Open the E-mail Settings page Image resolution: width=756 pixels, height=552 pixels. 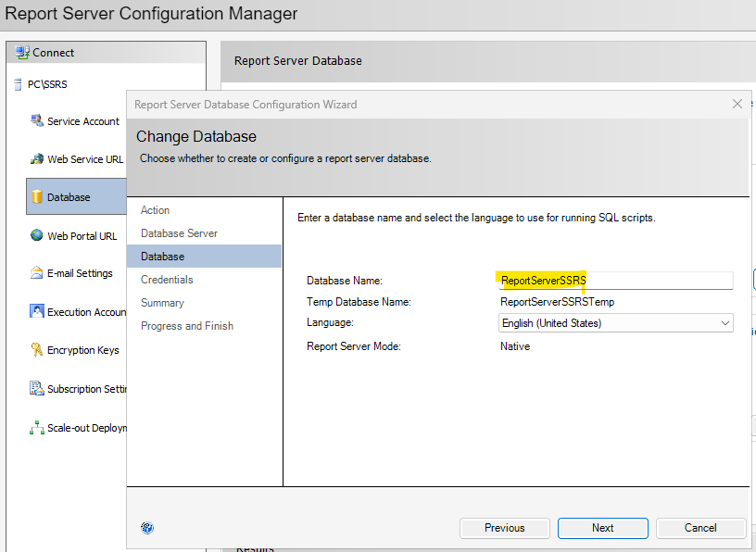click(80, 273)
